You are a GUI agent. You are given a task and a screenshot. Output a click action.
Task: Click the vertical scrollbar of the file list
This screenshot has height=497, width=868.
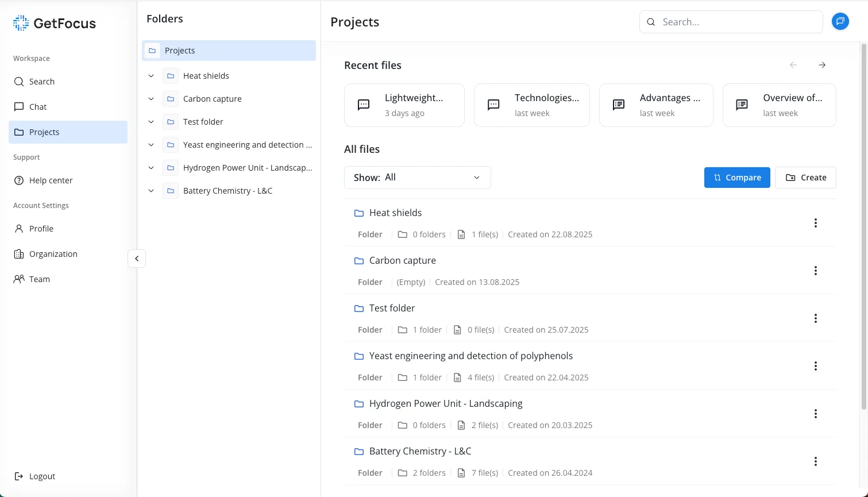863,226
